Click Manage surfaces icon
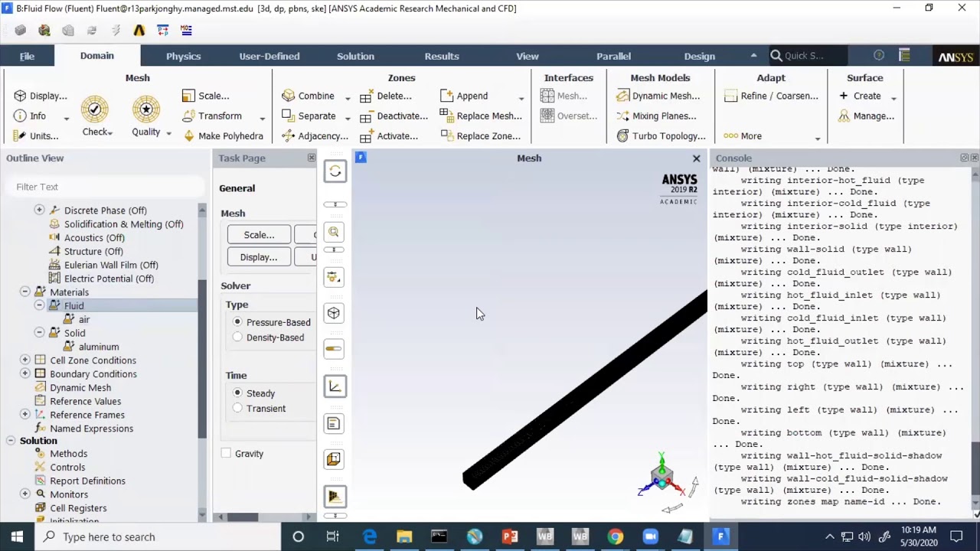This screenshot has height=551, width=980. pyautogui.click(x=844, y=116)
